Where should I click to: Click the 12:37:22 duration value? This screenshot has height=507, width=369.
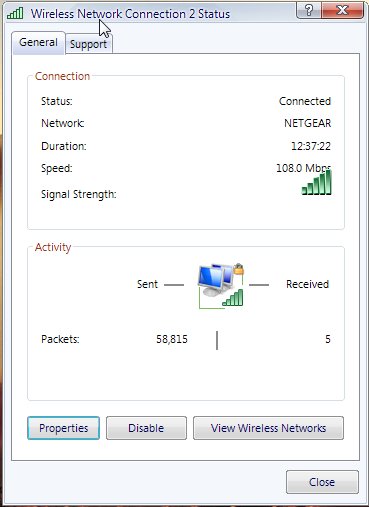311,146
